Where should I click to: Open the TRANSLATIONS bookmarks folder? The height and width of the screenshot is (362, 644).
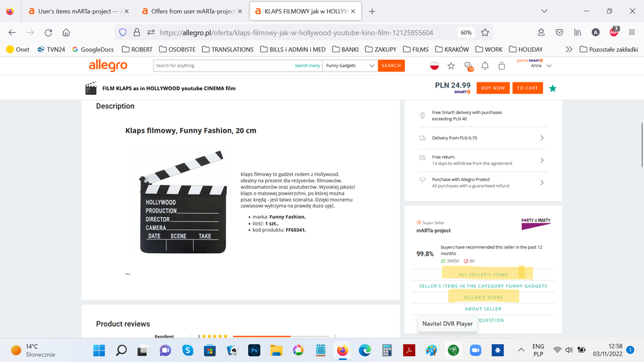point(228,49)
